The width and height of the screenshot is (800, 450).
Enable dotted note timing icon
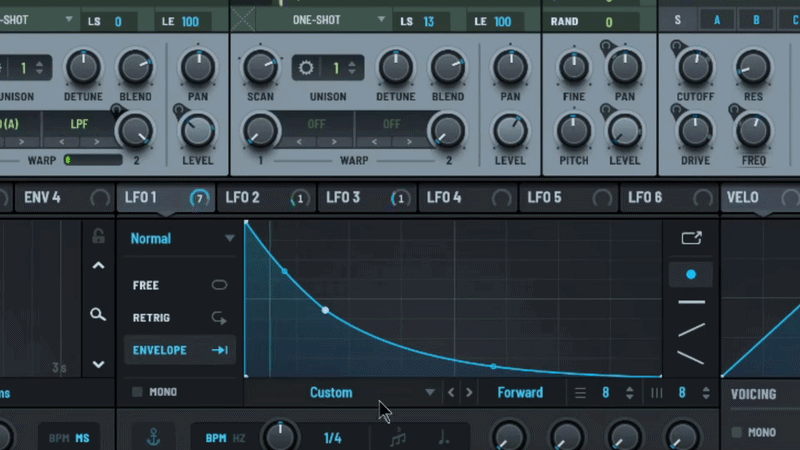[x=443, y=437]
